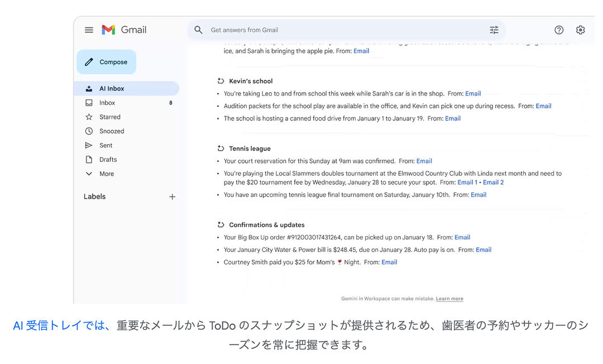
Task: Open search options filter icon
Action: 494,30
